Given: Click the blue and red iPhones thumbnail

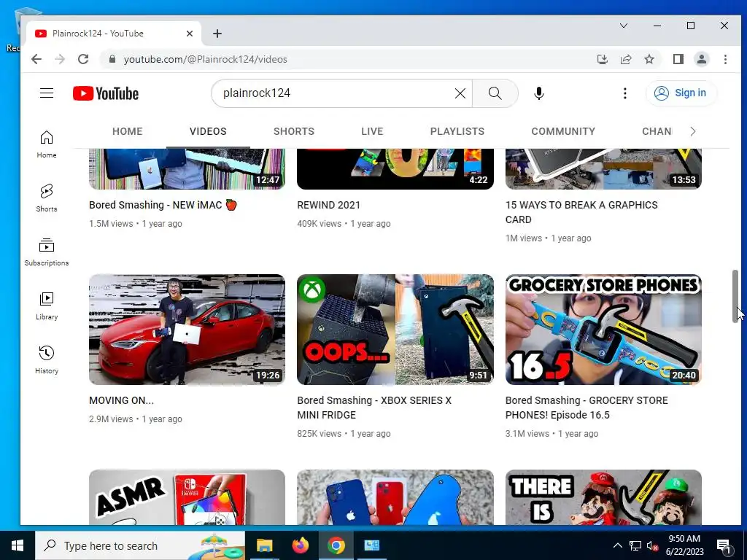Looking at the screenshot, I should point(395,497).
